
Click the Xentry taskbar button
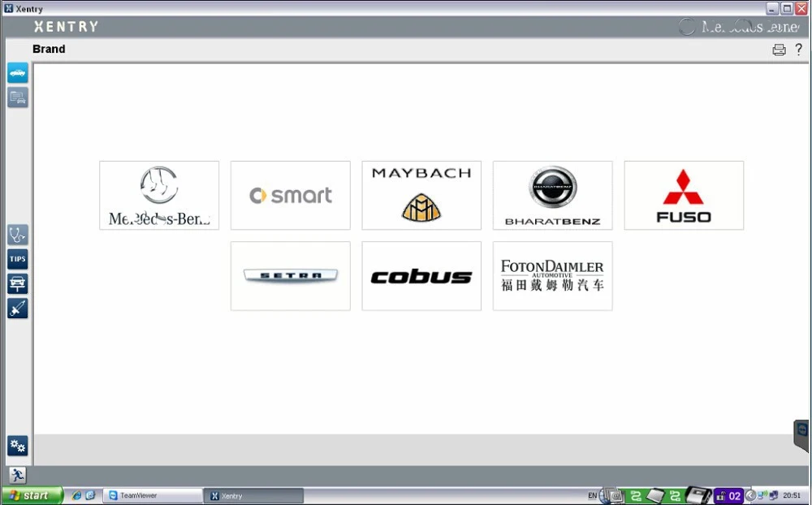click(x=253, y=496)
